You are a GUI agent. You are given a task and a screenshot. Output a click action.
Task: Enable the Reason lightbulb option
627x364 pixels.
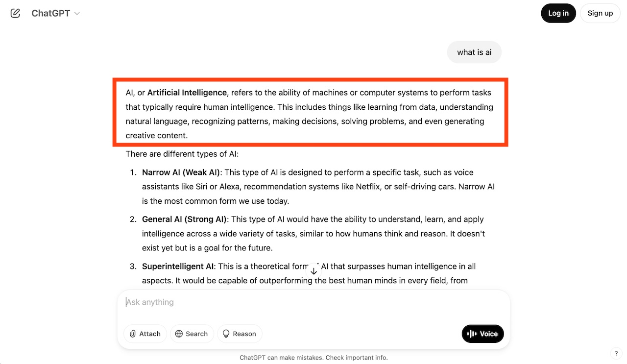240,334
